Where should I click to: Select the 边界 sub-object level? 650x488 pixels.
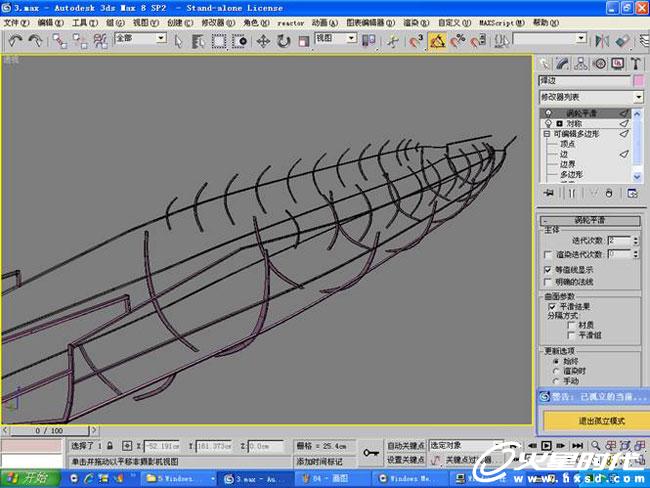point(567,164)
